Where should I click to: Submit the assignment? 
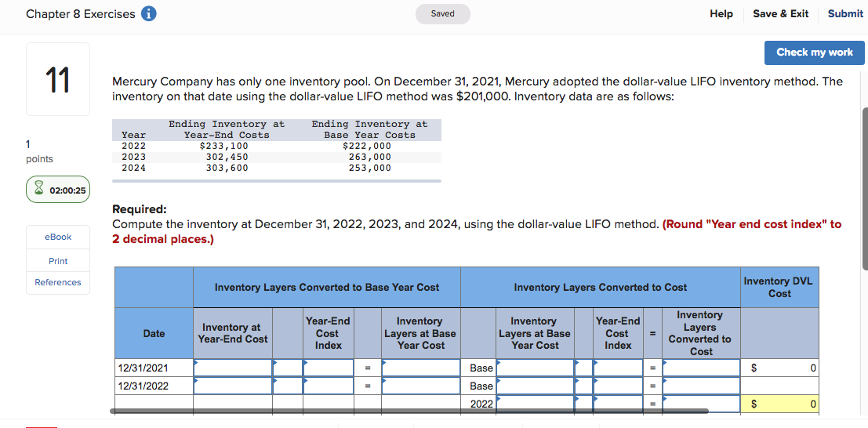point(845,14)
